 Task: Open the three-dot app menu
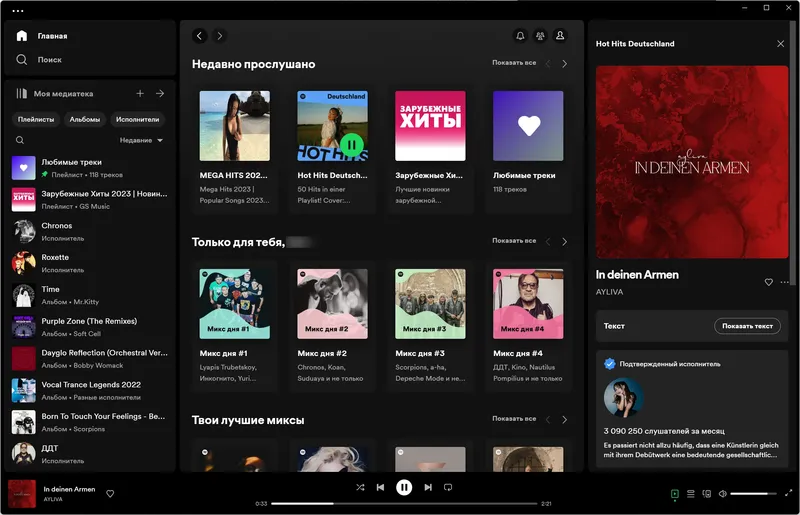(x=18, y=10)
